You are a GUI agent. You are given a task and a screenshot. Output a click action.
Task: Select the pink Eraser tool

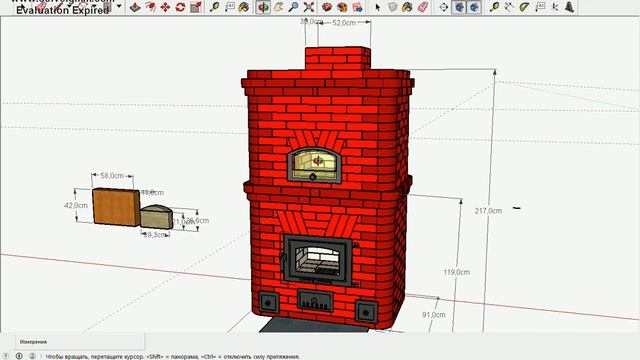[x=423, y=7]
